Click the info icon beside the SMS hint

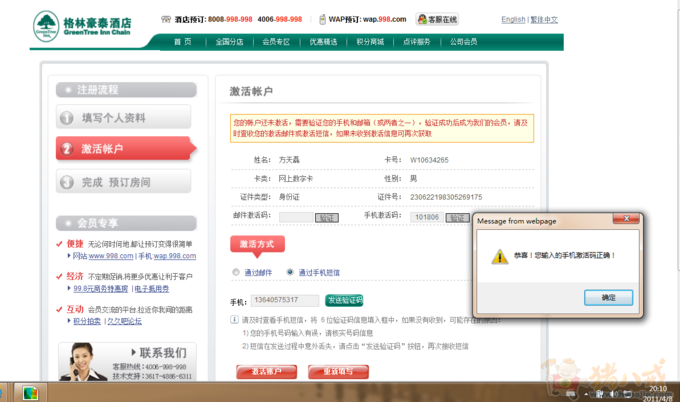click(x=234, y=320)
